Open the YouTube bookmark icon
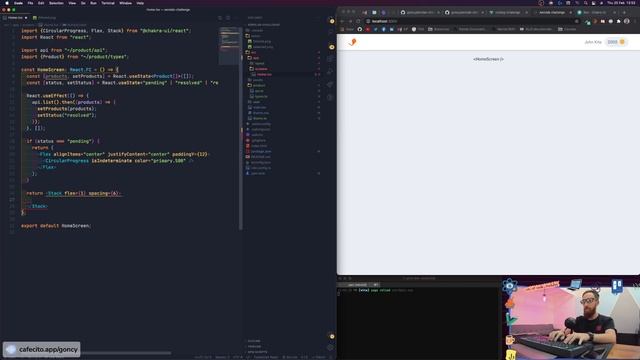The height and width of the screenshot is (360, 640). 368,29
